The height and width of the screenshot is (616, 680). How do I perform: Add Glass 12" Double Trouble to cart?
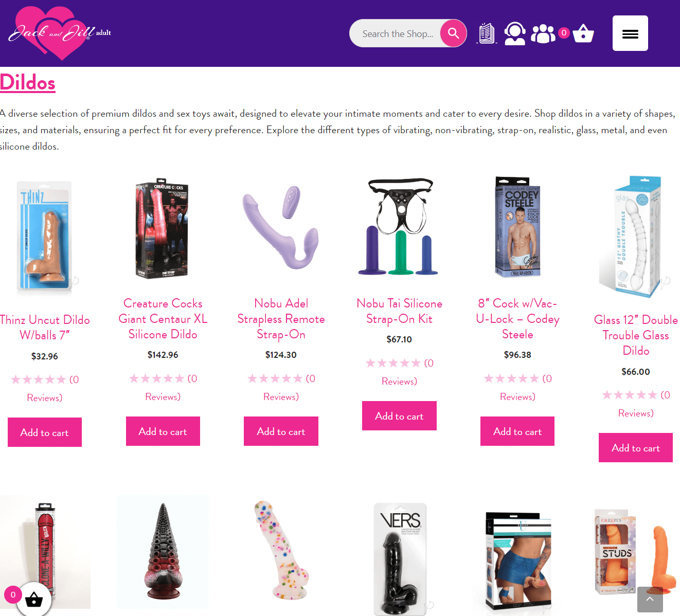pos(636,448)
